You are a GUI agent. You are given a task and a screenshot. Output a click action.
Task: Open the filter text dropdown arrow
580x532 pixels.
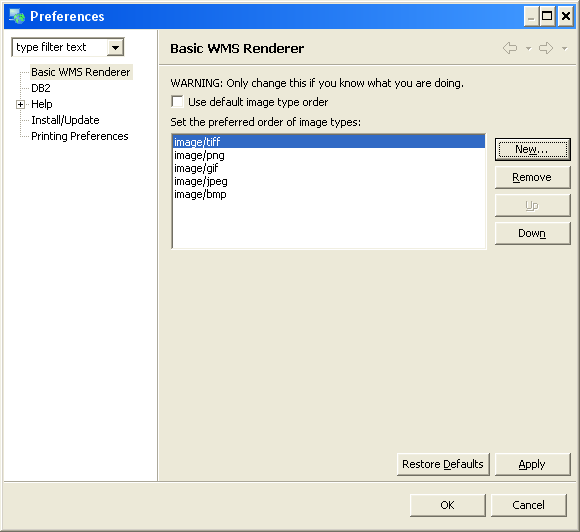(x=115, y=48)
